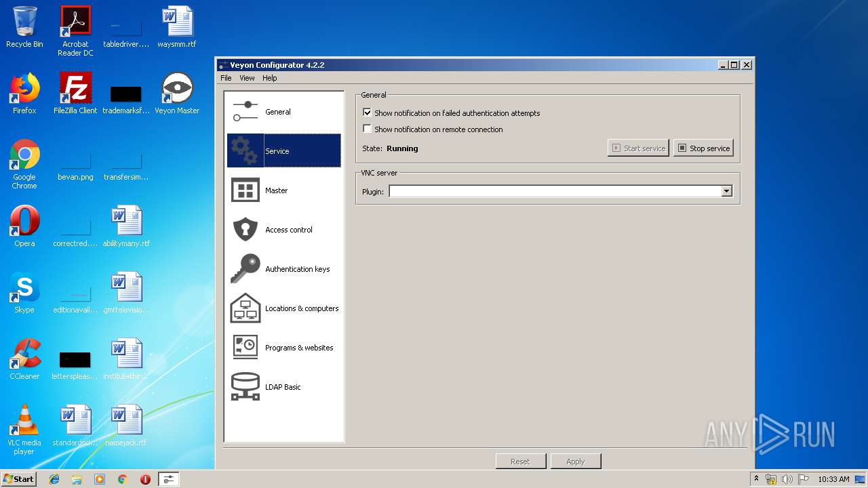Viewport: 868px width, 488px height.
Task: Launch Veyon Master desktop shortcut
Action: pyautogui.click(x=177, y=94)
